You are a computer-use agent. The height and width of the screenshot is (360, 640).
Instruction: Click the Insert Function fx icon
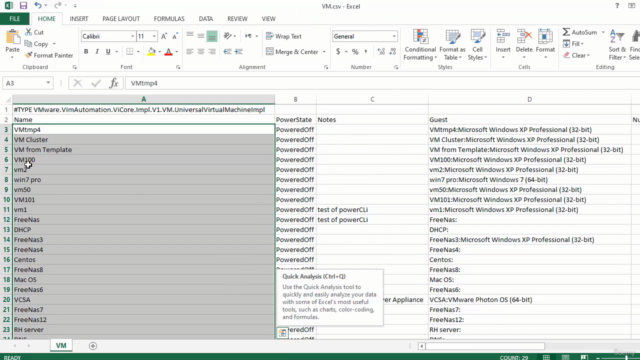(x=113, y=83)
